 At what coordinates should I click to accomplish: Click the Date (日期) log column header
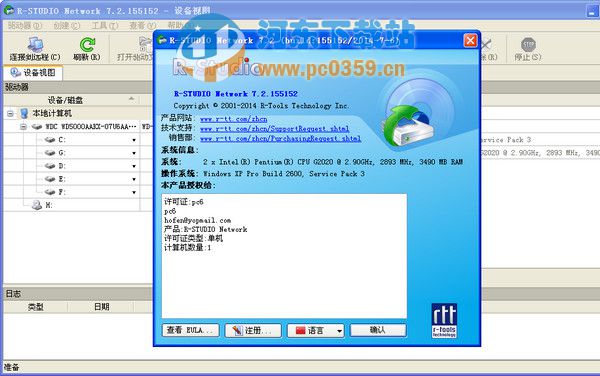101,307
